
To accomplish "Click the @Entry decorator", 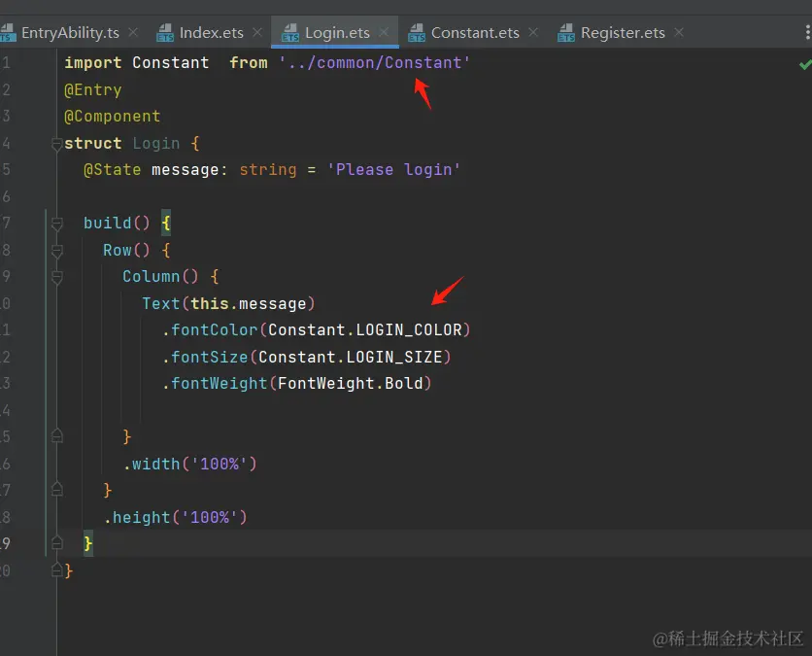I will pyautogui.click(x=92, y=90).
